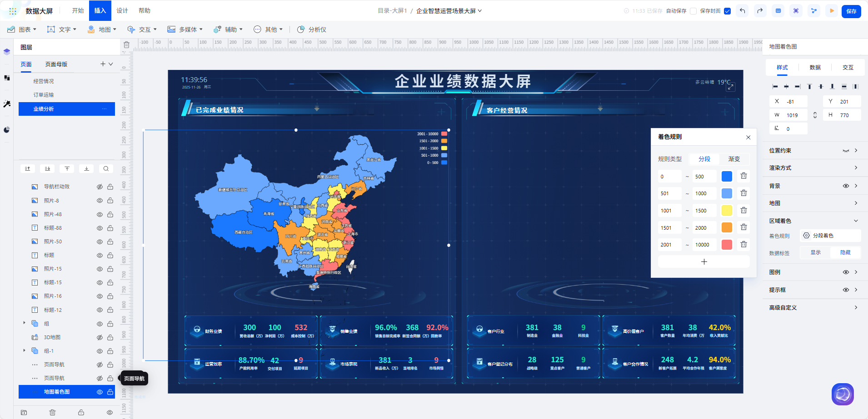Click the align top edges icon
Screen dimensions: 868x419
809,86
